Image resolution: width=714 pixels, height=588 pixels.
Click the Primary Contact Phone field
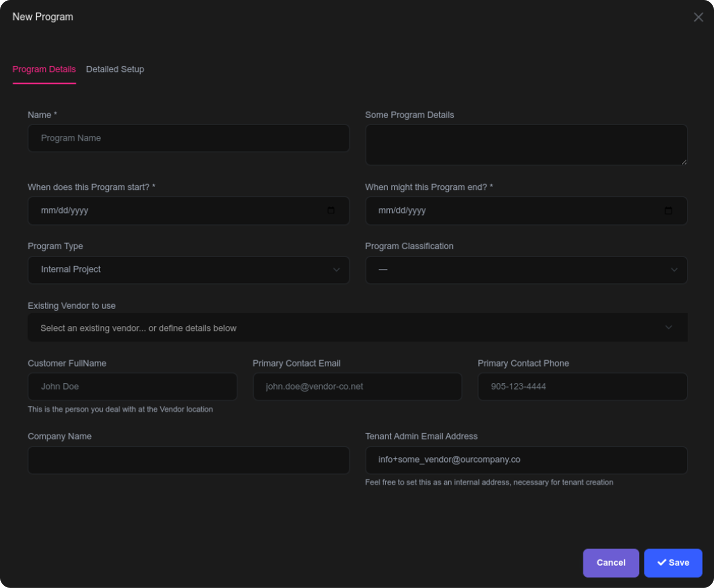click(x=582, y=387)
